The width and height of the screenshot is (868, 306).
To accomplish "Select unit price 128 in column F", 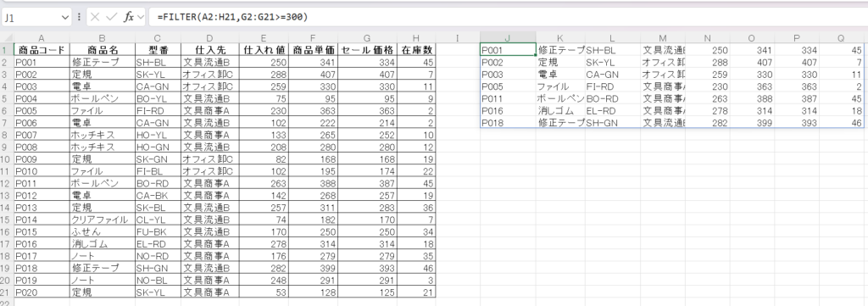I will (314, 292).
